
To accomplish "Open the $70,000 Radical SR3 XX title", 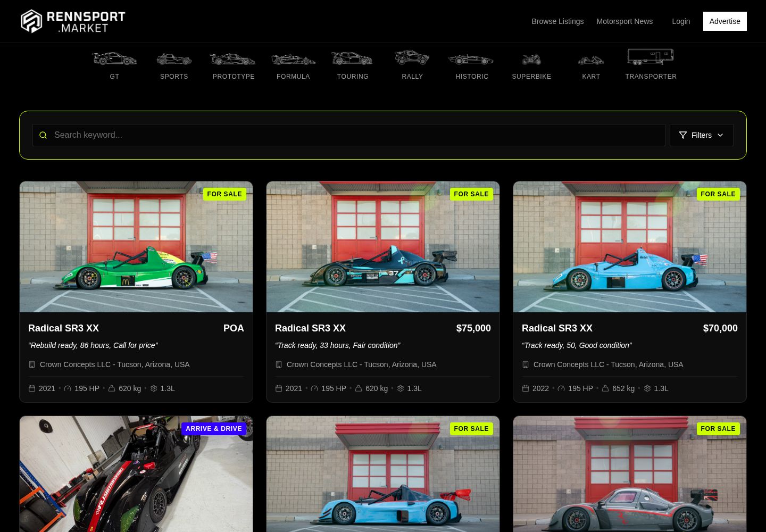I will 557,328.
